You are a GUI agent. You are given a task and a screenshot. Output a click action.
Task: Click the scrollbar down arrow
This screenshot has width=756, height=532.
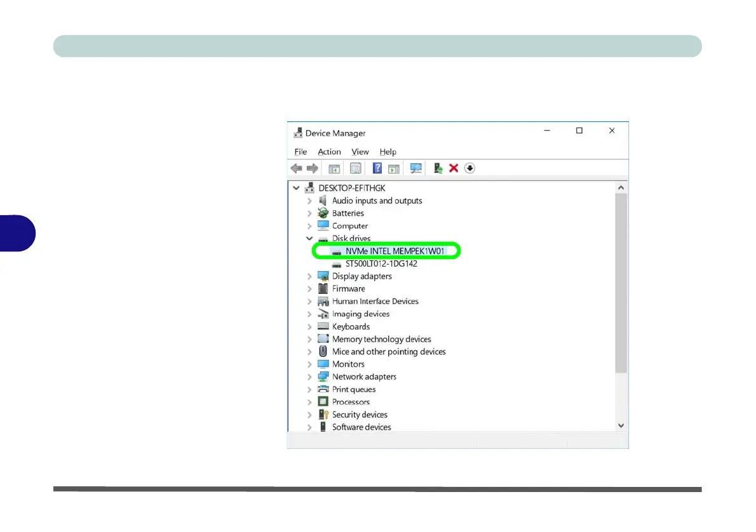click(x=621, y=425)
